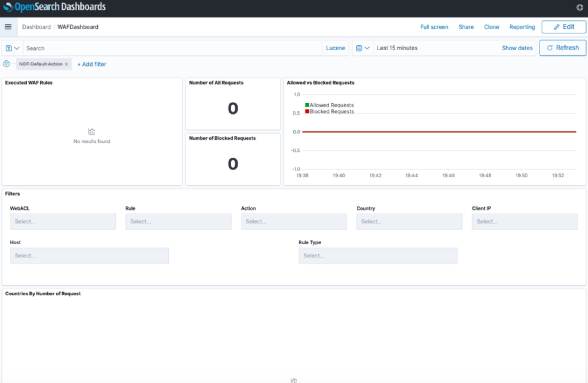Expand the saved query dropdown chevron
Image resolution: width=588 pixels, height=383 pixels.
pos(16,48)
